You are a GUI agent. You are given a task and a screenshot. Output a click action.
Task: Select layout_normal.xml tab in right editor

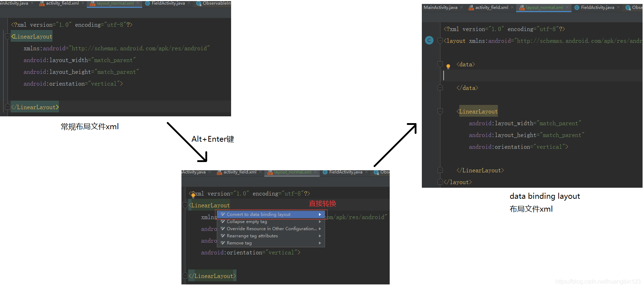pyautogui.click(x=544, y=7)
